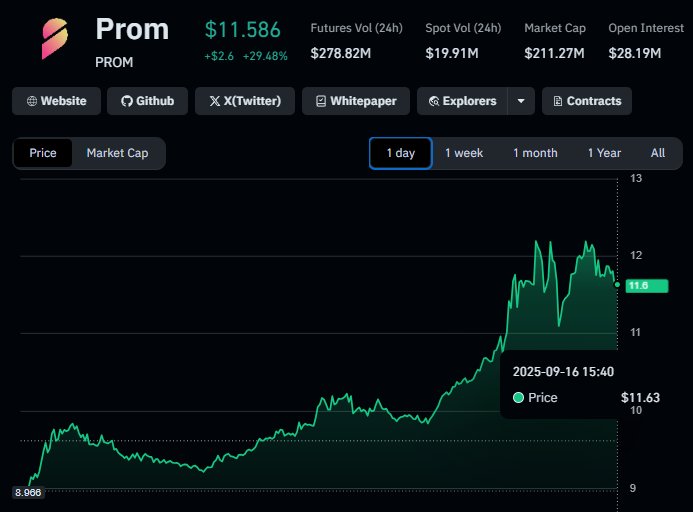Click the X logo icon
The width and height of the screenshot is (693, 512).
[x=214, y=101]
